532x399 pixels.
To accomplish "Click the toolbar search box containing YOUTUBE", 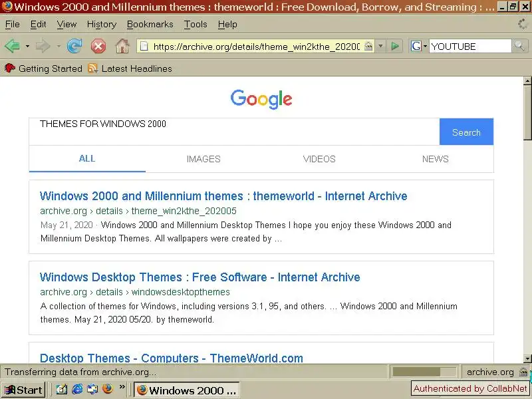I will click(x=470, y=47).
